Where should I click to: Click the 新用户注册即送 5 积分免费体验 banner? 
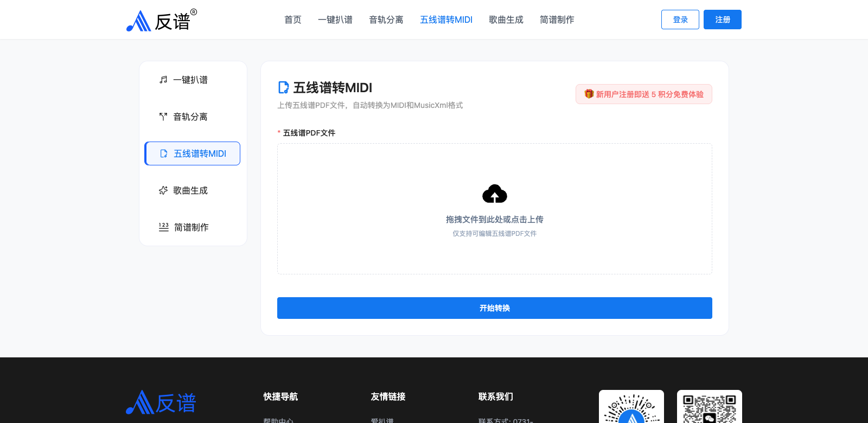pyautogui.click(x=644, y=94)
